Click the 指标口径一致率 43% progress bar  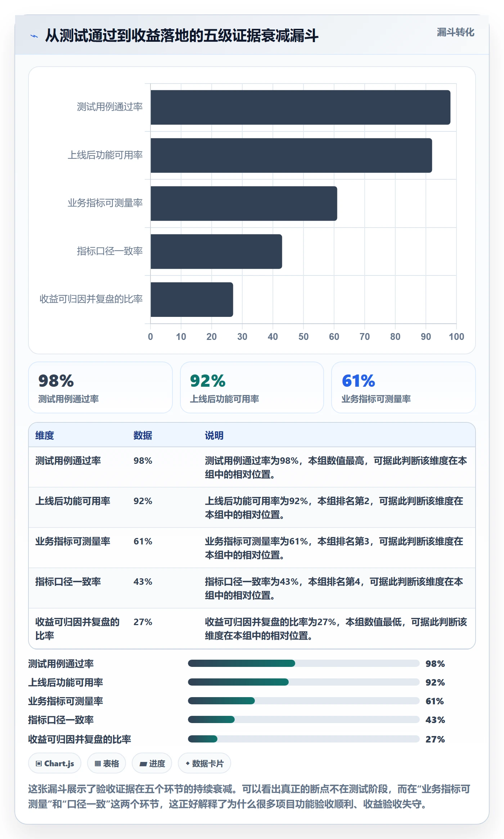tap(304, 719)
